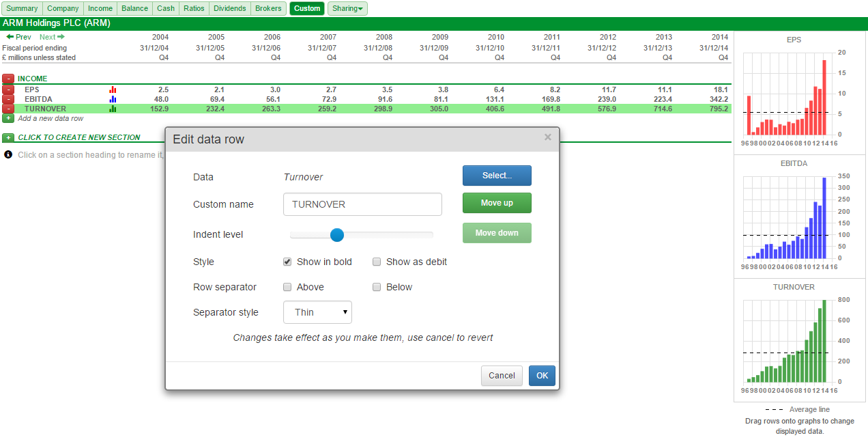The image size is (868, 442).
Task: Remove the TURNOVER row with red minus
Action: click(x=8, y=109)
